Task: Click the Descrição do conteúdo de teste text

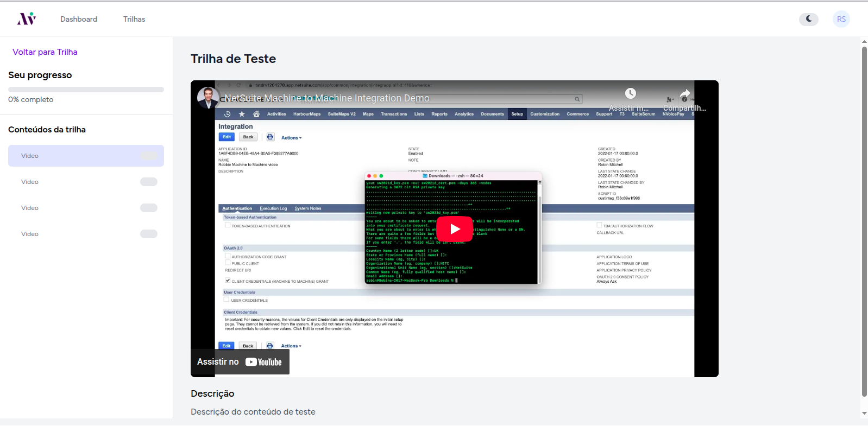Action: click(253, 412)
